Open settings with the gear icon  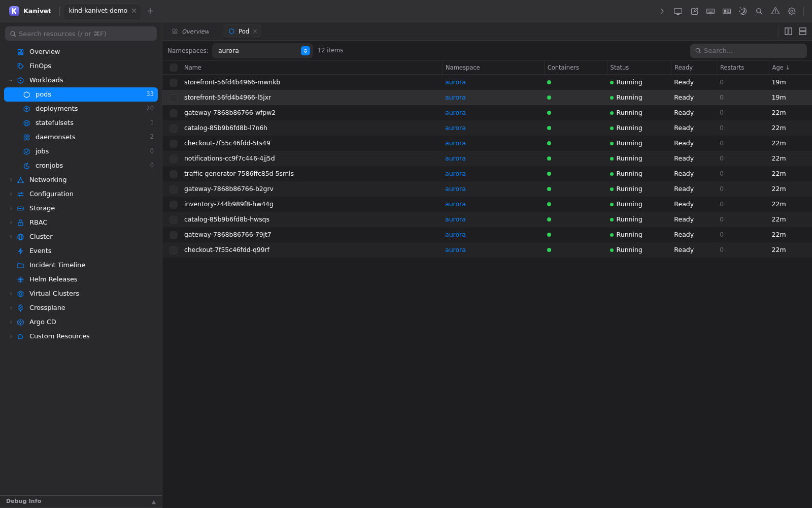(x=792, y=11)
